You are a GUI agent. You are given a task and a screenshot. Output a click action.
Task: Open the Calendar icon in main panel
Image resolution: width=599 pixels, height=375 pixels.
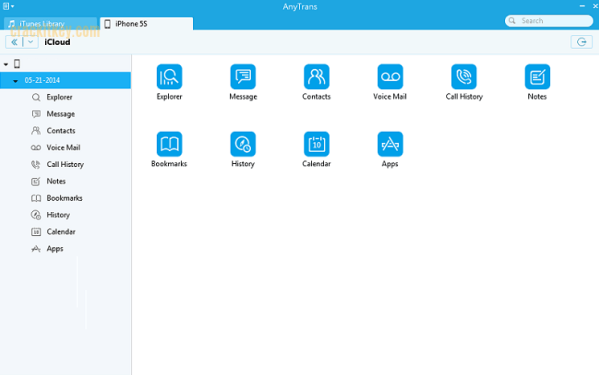click(x=316, y=144)
